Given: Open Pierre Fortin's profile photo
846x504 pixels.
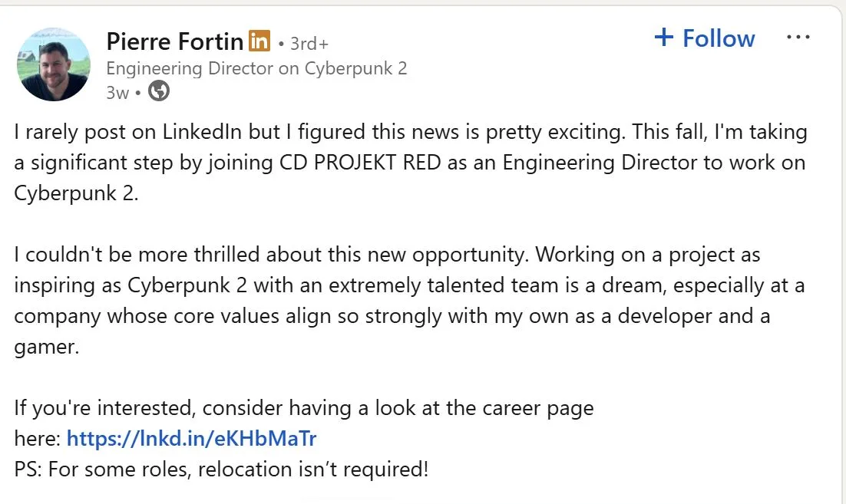Looking at the screenshot, I should (54, 65).
